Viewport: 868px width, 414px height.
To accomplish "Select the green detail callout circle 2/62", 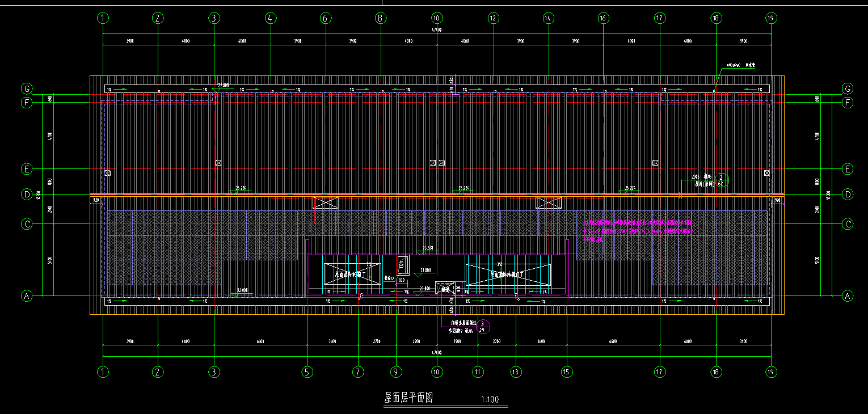I will click(x=721, y=180).
